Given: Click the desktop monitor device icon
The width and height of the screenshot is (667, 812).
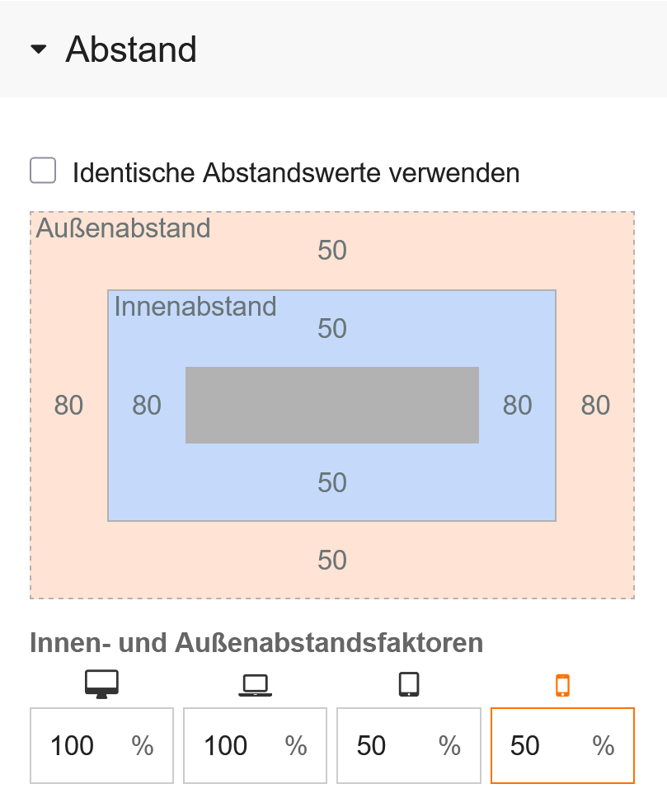Looking at the screenshot, I should 102,684.
